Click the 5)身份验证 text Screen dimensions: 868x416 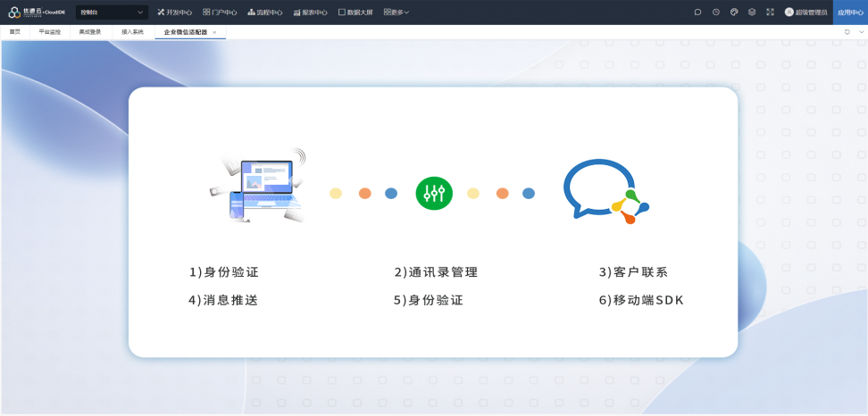[x=429, y=300]
